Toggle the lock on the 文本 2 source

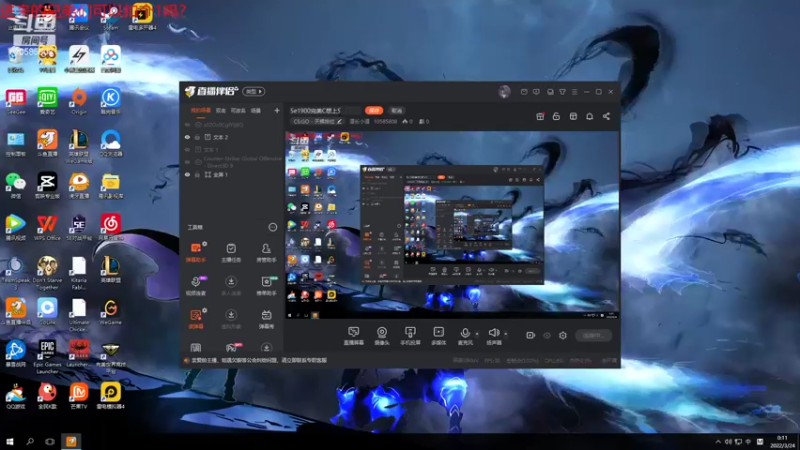tap(197, 137)
